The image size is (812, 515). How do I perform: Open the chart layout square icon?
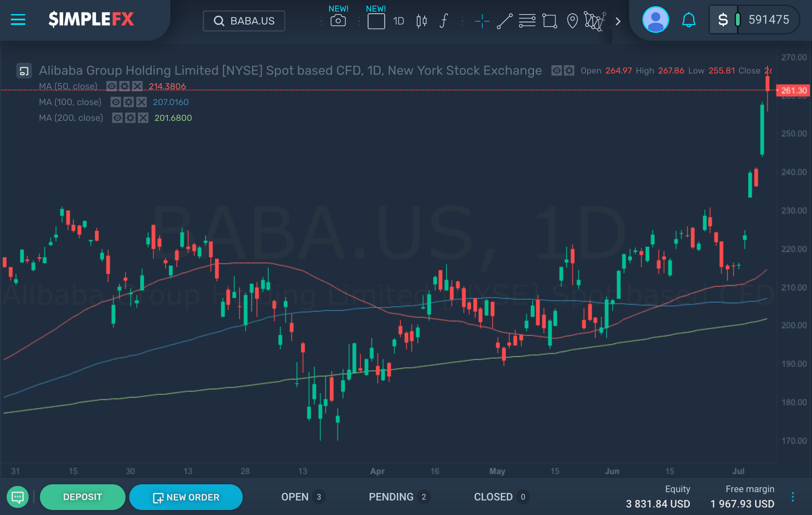pyautogui.click(x=376, y=21)
